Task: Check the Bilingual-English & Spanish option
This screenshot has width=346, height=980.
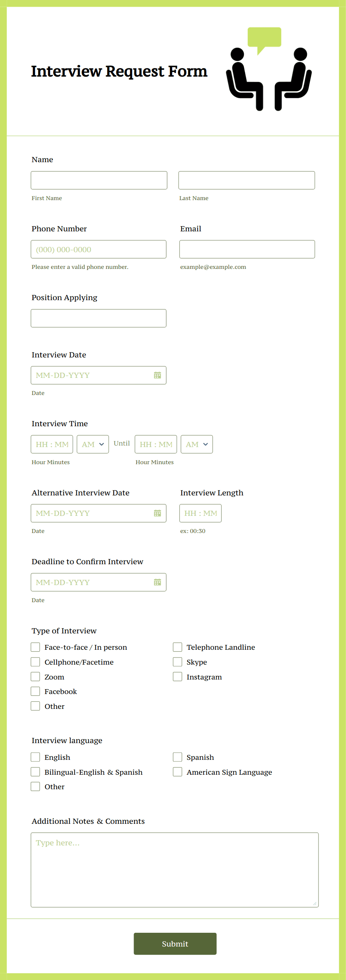Action: pos(35,771)
